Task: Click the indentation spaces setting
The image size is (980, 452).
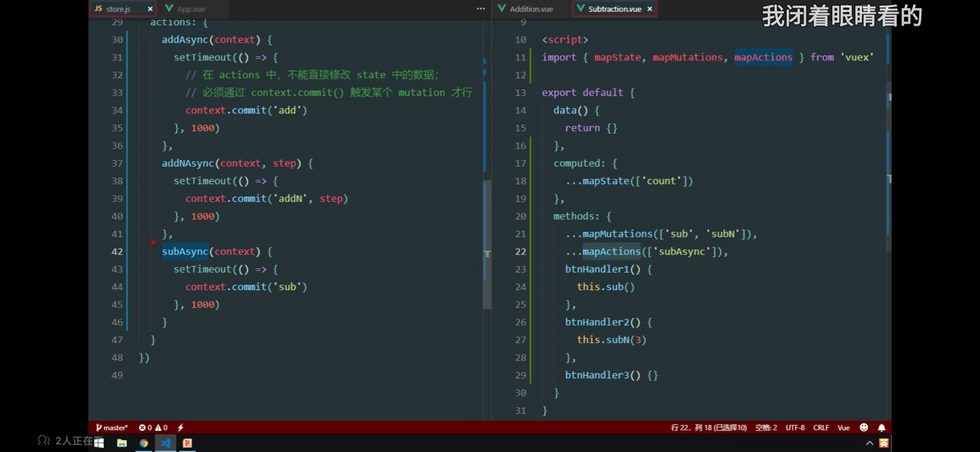Action: click(766, 427)
